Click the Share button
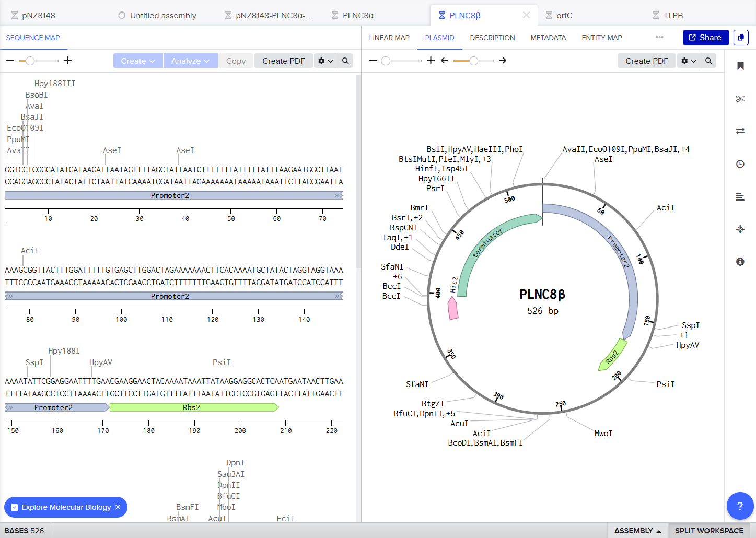The height and width of the screenshot is (538, 756). (x=706, y=38)
